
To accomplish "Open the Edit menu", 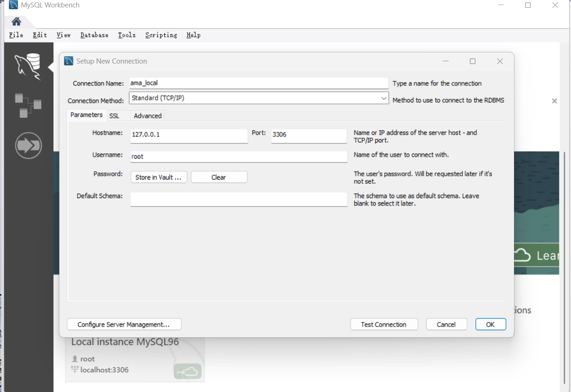I will pyautogui.click(x=40, y=35).
